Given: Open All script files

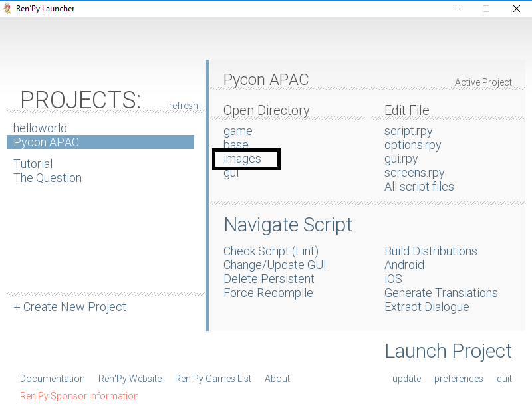Looking at the screenshot, I should coord(419,187).
